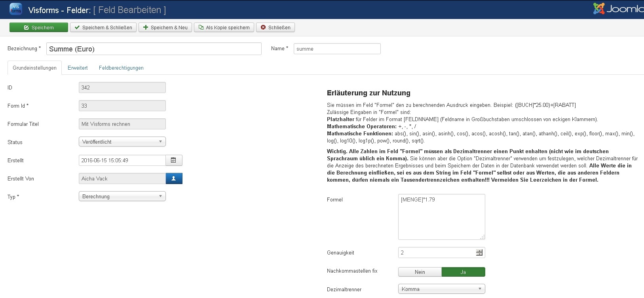Select the Grundeinstellungen tab
Viewport: 644px width, 298px height.
[34, 68]
